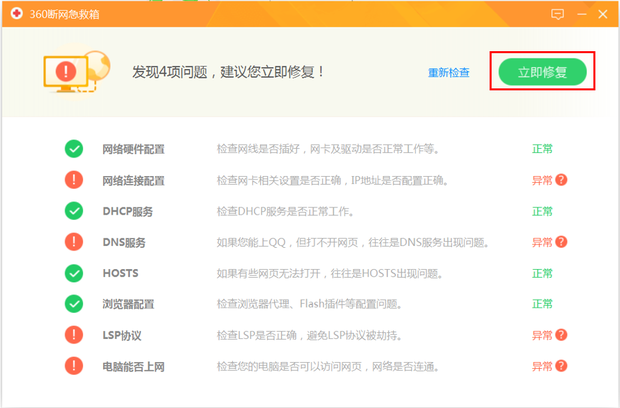The height and width of the screenshot is (408, 620).
Task: Click green check icon beside 网络硬件配置
Action: coord(74,149)
